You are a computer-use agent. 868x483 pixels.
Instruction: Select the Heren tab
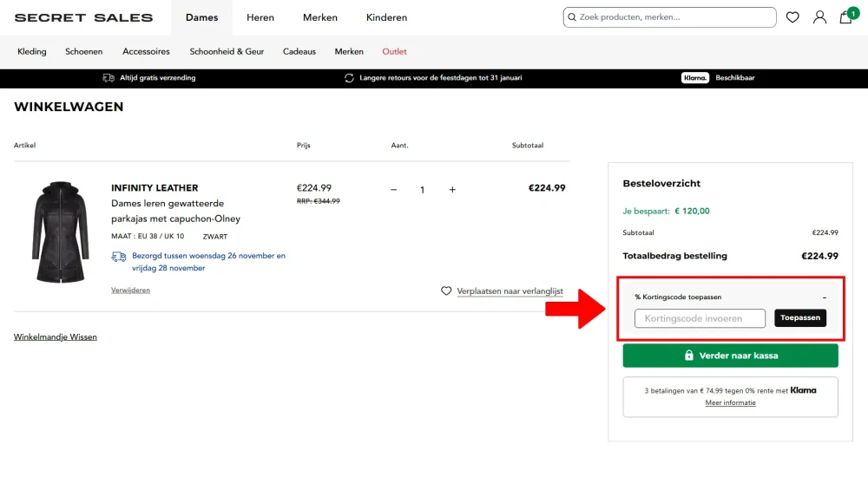[261, 17]
